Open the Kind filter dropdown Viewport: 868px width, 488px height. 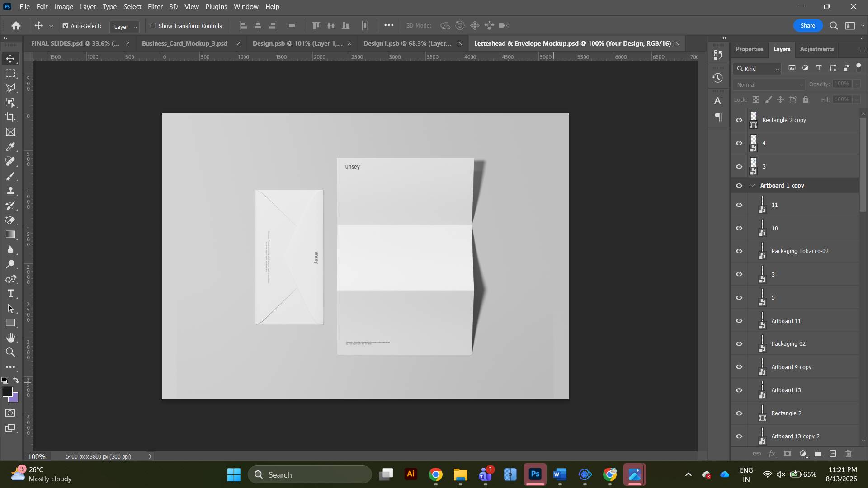757,69
